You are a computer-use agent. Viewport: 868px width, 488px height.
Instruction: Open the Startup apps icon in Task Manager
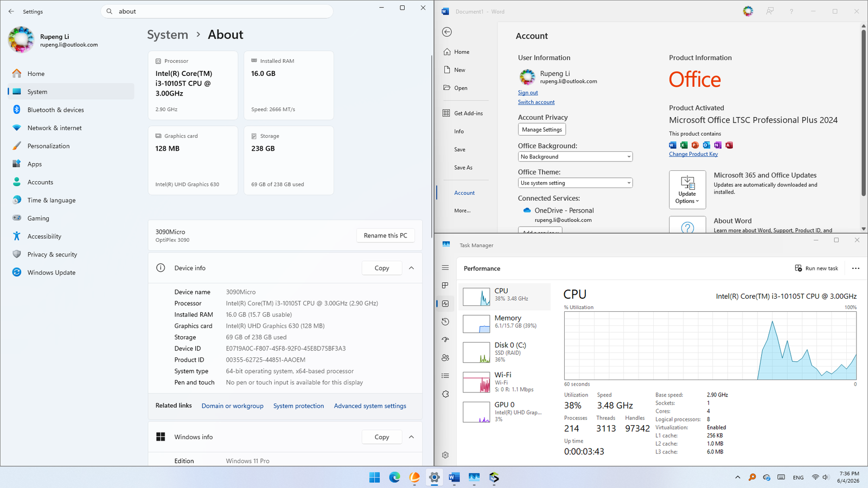click(445, 339)
